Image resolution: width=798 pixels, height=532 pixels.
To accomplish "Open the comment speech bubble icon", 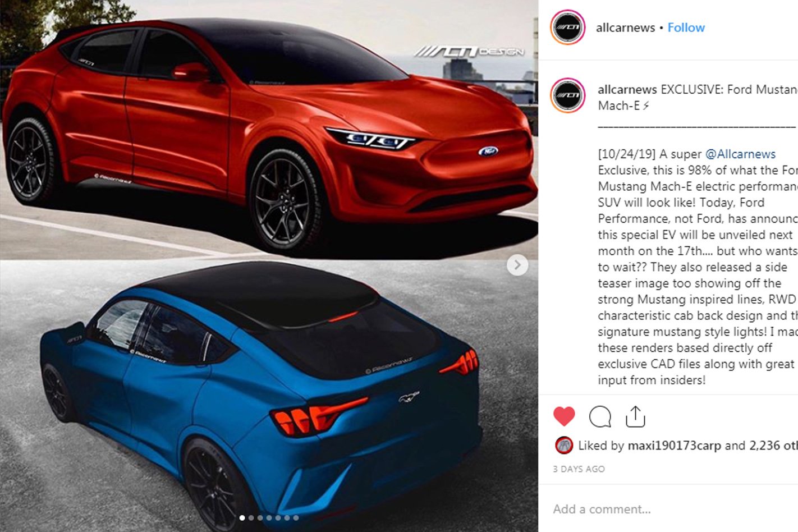I will click(600, 416).
